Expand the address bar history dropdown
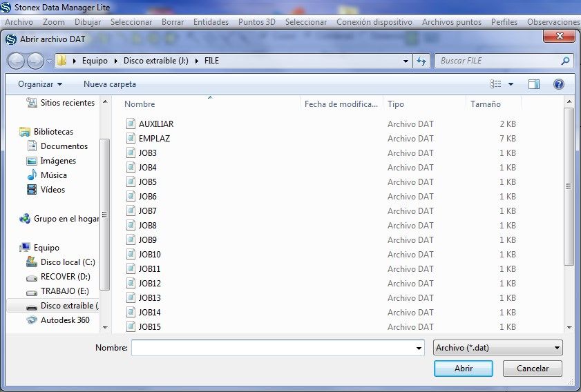 406,61
